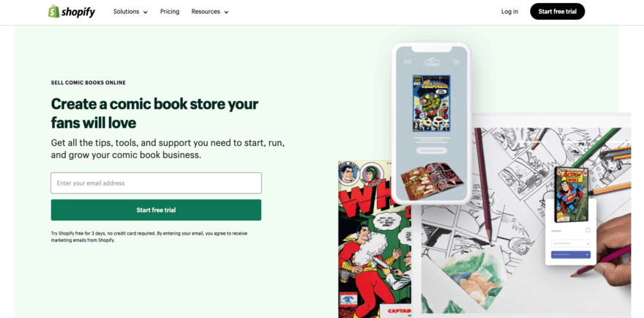The image size is (644, 318).
Task: Click the black Start free trial button
Action: coord(558,12)
